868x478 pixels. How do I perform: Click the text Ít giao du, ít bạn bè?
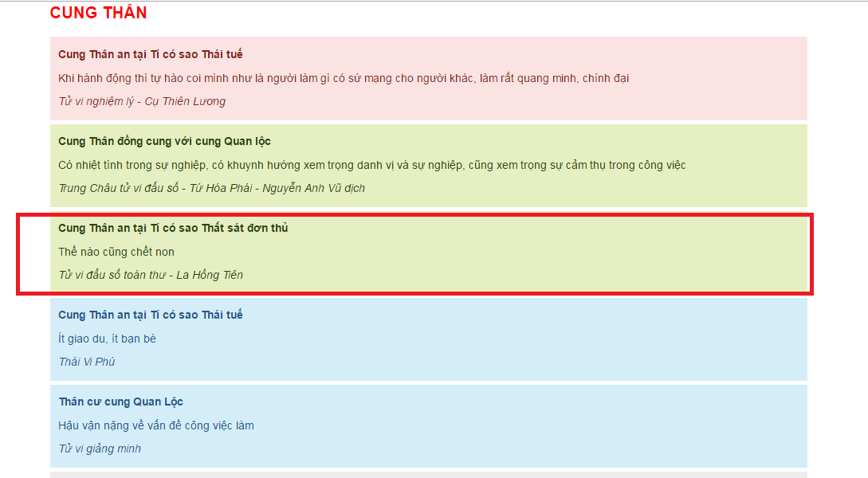pyautogui.click(x=107, y=339)
